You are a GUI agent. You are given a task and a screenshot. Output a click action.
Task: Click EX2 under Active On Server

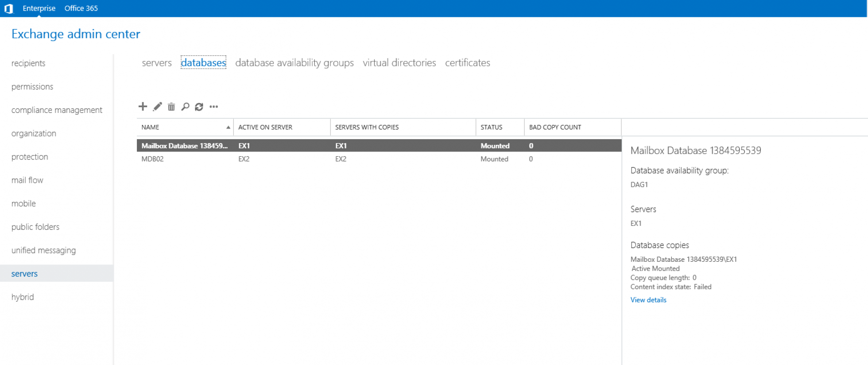244,159
